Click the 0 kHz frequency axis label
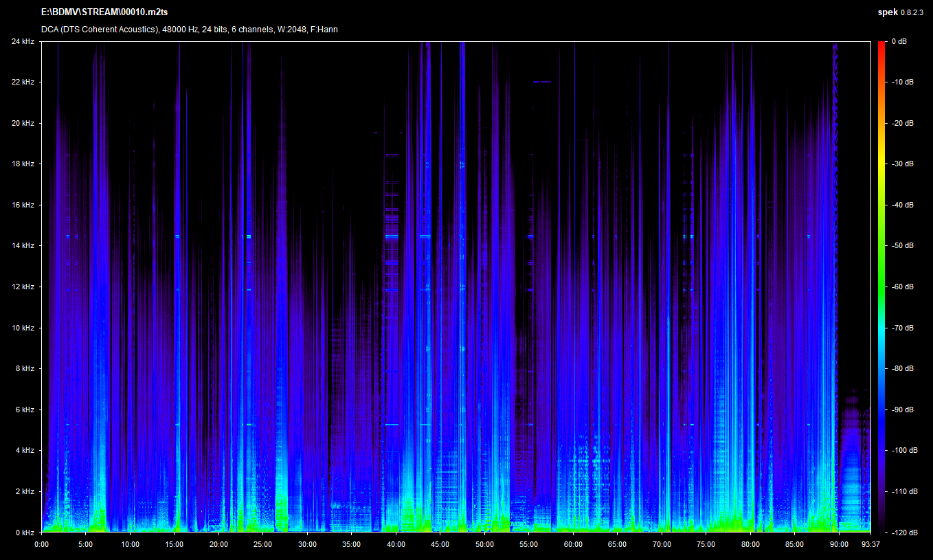This screenshot has width=933, height=560. click(25, 533)
